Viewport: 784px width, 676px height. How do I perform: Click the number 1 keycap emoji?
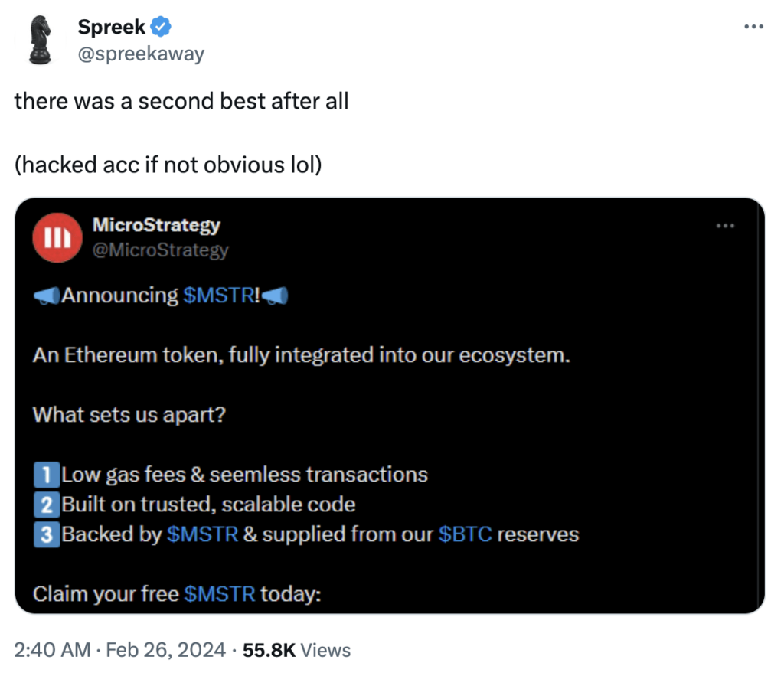coord(47,475)
